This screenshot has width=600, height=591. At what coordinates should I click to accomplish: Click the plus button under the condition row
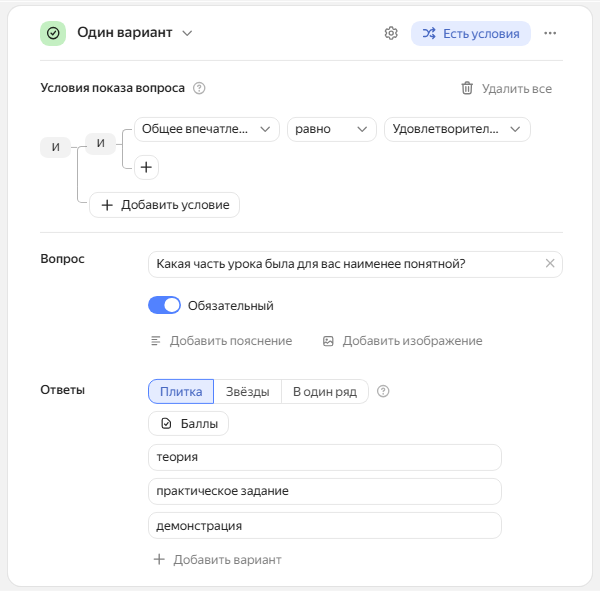click(x=146, y=167)
